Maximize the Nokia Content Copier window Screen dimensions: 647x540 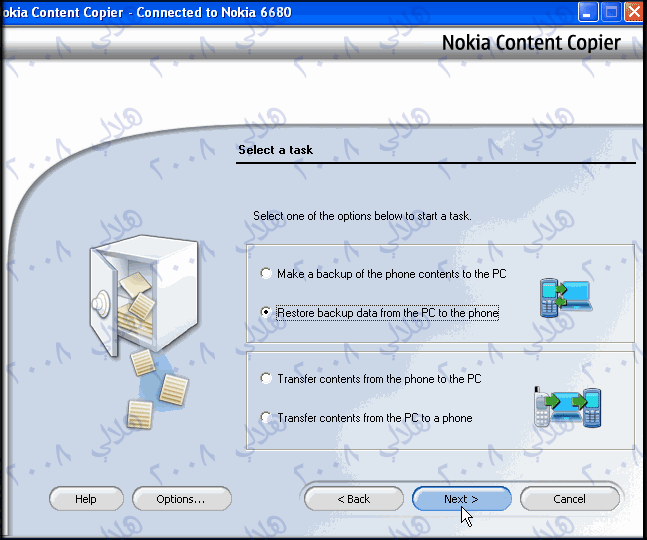(611, 11)
